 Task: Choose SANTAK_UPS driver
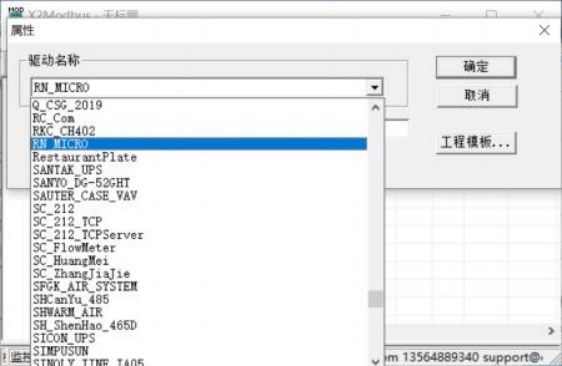[199, 170]
